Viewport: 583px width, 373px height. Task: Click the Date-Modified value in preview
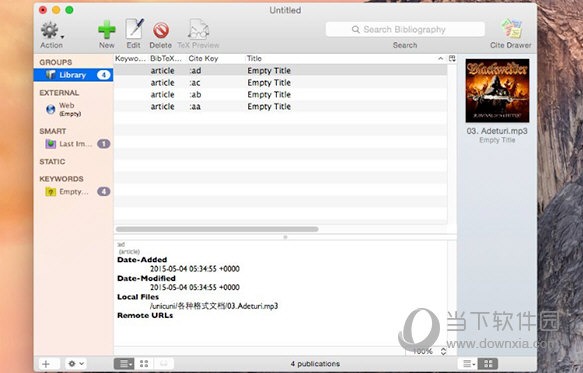click(x=195, y=287)
